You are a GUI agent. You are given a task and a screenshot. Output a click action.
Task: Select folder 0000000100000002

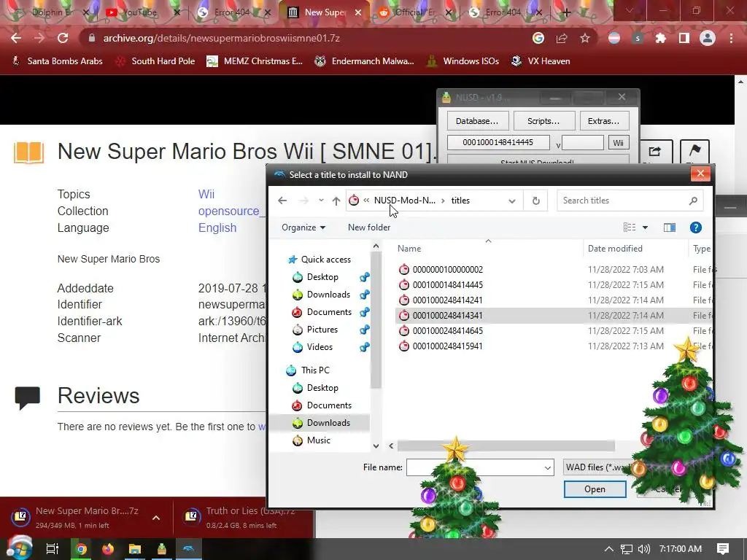click(x=447, y=270)
